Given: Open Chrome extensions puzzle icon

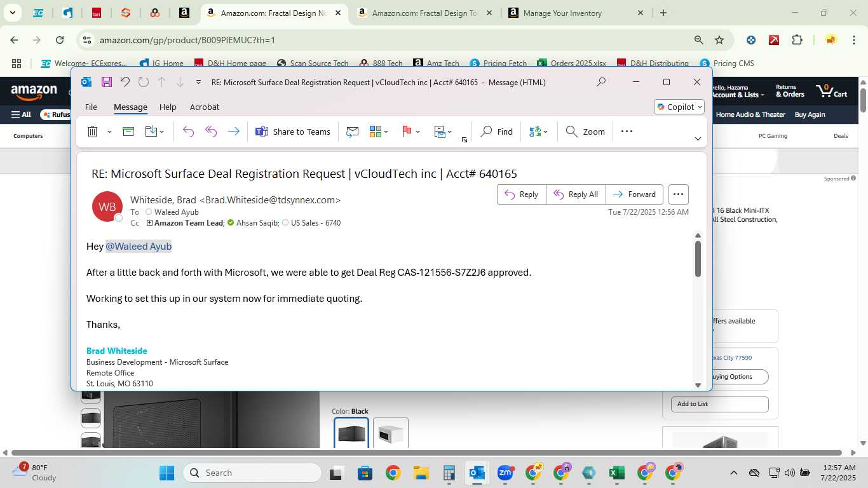Looking at the screenshot, I should [x=797, y=40].
